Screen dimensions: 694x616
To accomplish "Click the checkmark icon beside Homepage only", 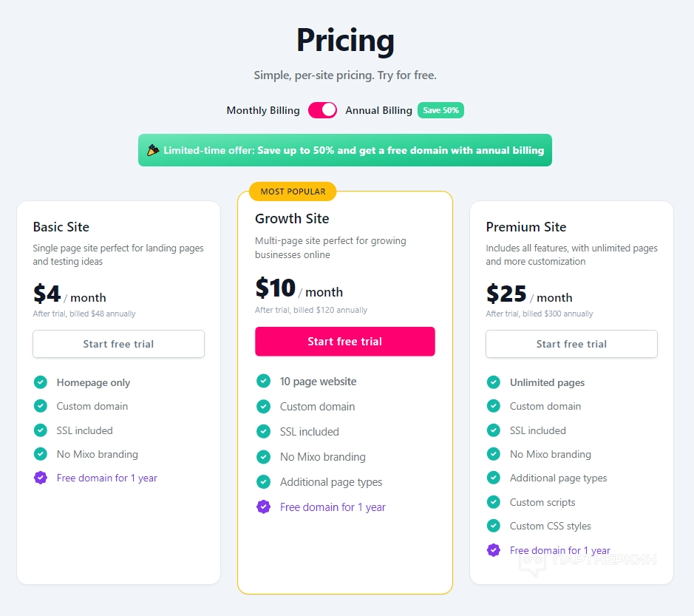I will pyautogui.click(x=41, y=382).
